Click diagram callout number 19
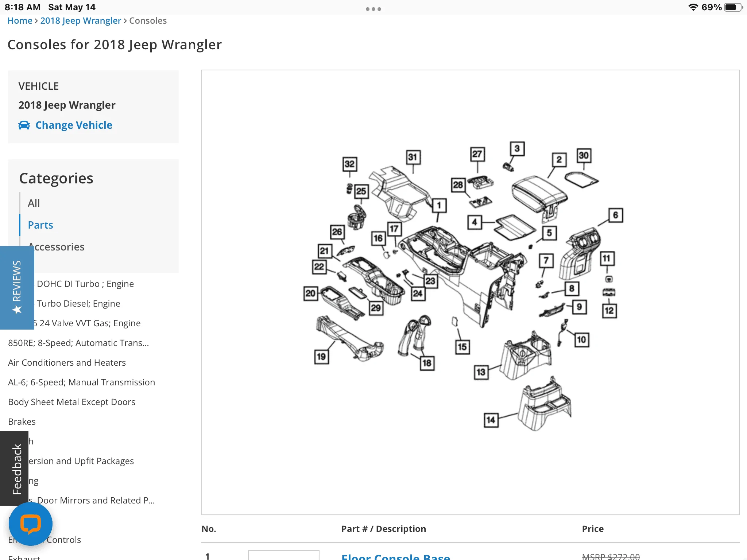The width and height of the screenshot is (747, 560). click(321, 357)
